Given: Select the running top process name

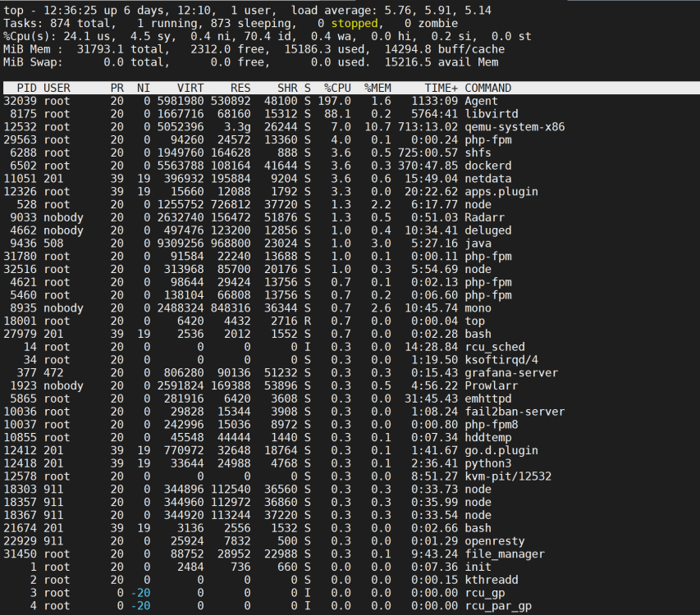Looking at the screenshot, I should (474, 321).
